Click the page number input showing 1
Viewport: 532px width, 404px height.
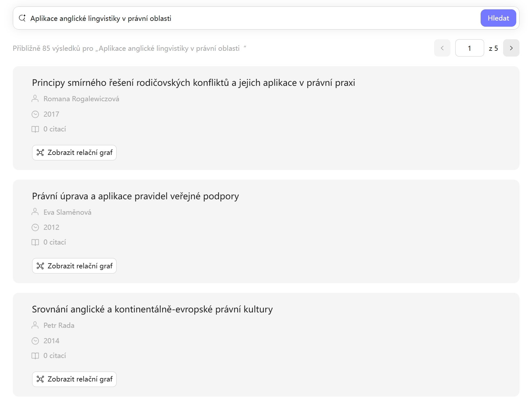(469, 48)
